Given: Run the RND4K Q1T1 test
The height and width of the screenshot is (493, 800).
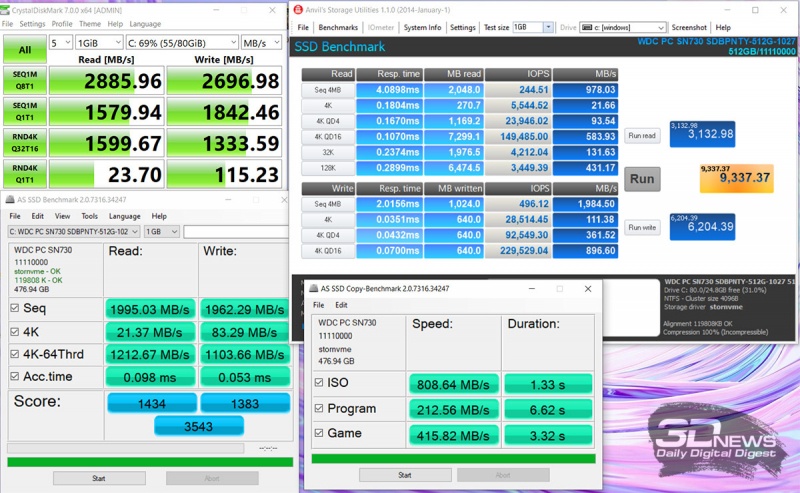Looking at the screenshot, I should (24, 174).
